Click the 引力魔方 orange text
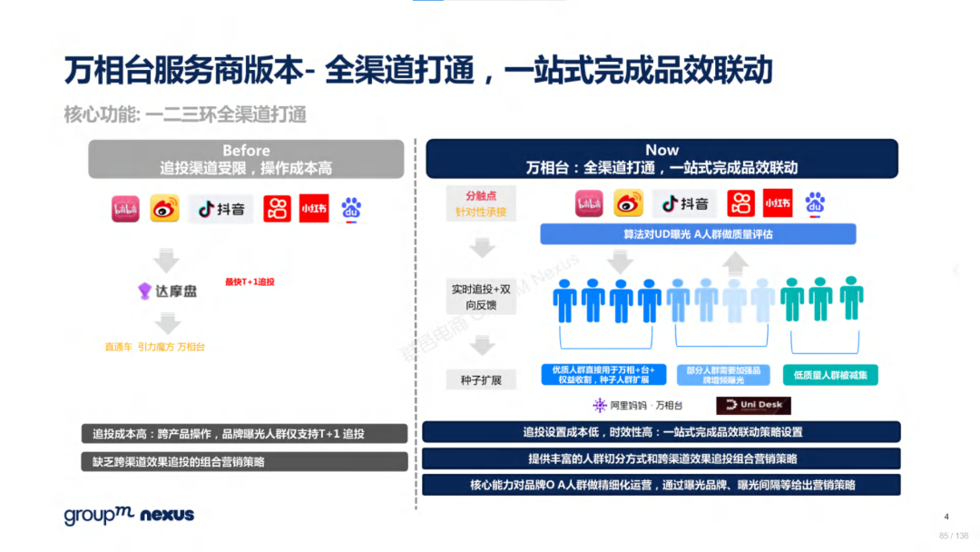This screenshot has width=980, height=552. coord(156,347)
